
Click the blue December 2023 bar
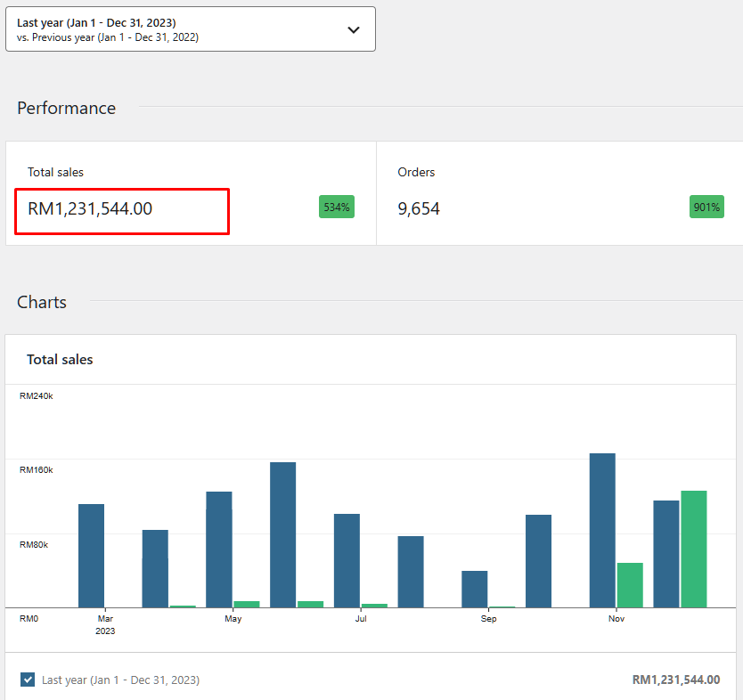click(665, 553)
